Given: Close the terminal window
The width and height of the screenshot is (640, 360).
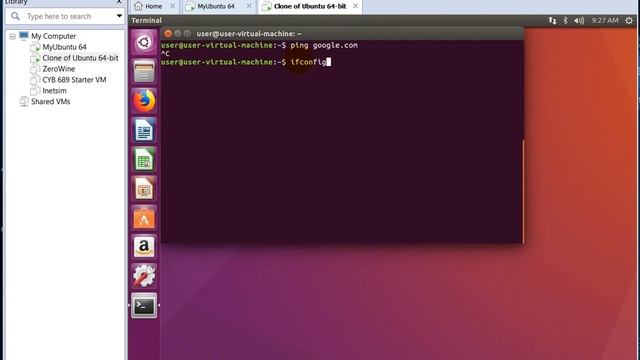Looking at the screenshot, I should pyautogui.click(x=168, y=33).
